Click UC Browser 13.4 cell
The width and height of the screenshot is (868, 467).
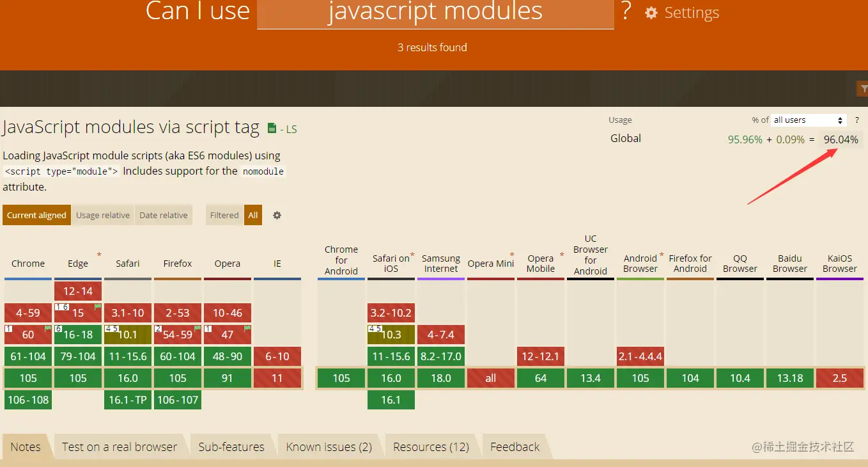(x=591, y=378)
